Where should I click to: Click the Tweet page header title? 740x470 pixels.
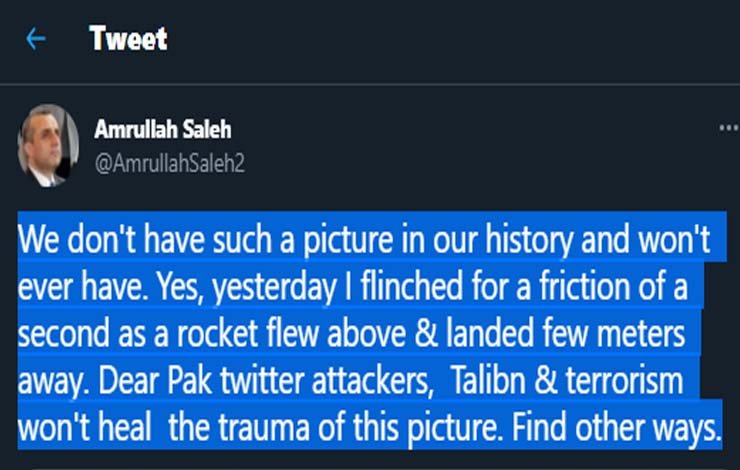(x=128, y=39)
